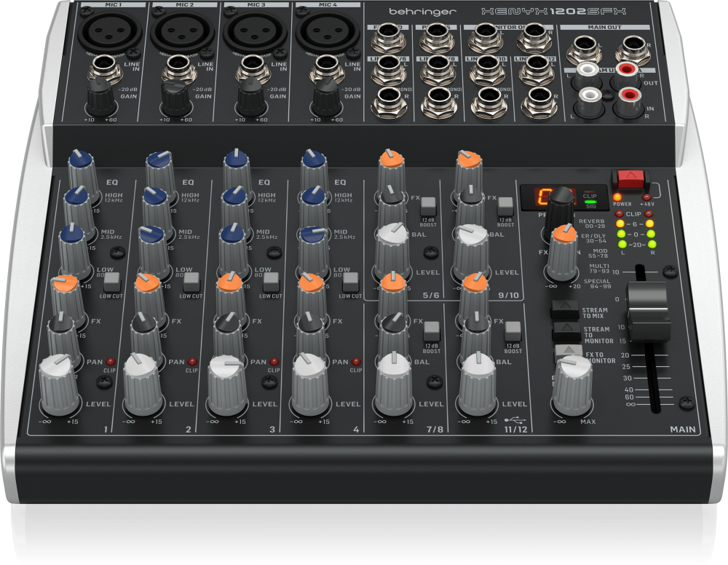The width and height of the screenshot is (728, 565).
Task: Click the white RCA IN left connector
Action: click(587, 98)
